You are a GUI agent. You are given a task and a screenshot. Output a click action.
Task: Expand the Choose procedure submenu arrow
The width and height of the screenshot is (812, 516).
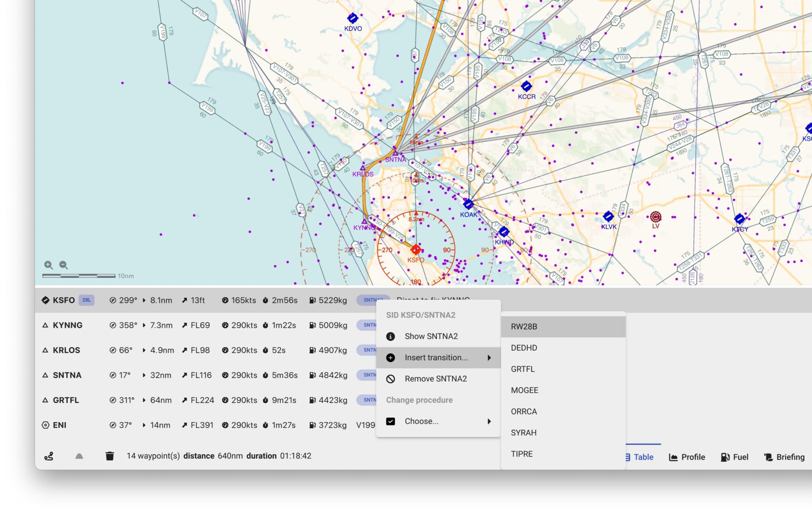pos(489,421)
